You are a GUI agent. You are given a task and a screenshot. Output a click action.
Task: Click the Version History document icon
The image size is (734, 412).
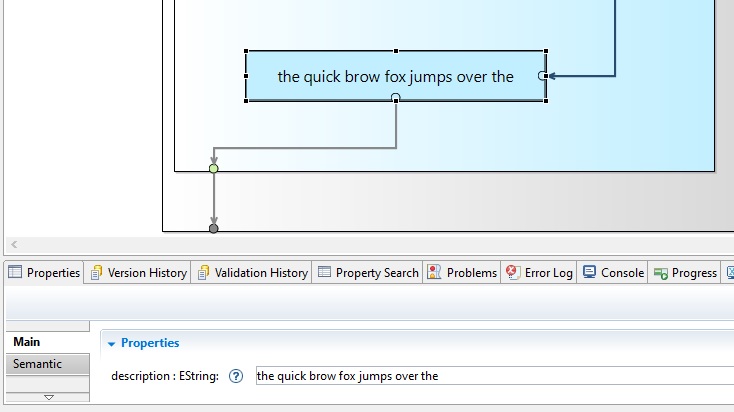tap(96, 272)
